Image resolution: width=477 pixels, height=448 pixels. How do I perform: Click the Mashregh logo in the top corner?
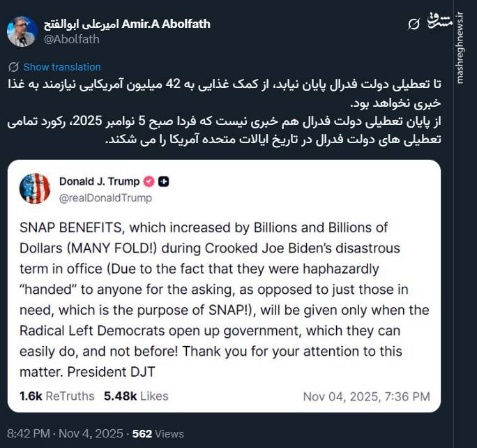click(x=441, y=22)
